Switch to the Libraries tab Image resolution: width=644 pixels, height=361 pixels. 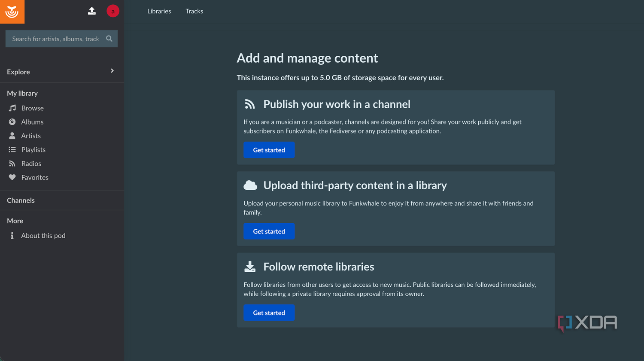pyautogui.click(x=159, y=11)
